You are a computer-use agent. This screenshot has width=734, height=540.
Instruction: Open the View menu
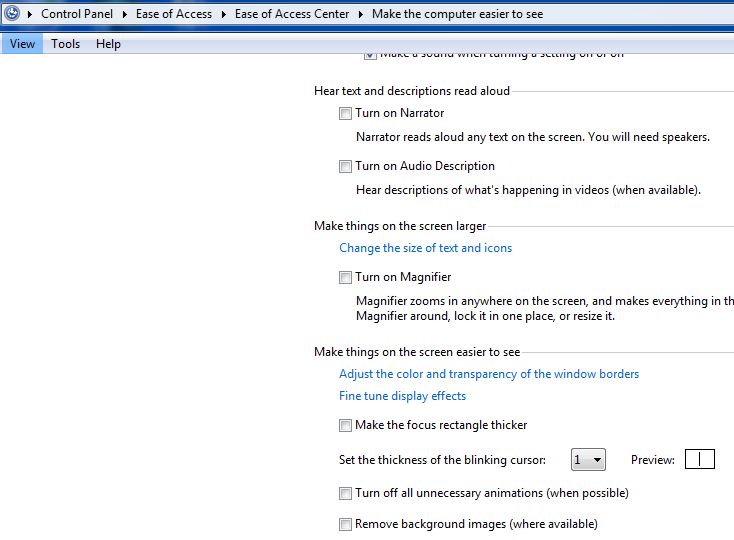22,44
